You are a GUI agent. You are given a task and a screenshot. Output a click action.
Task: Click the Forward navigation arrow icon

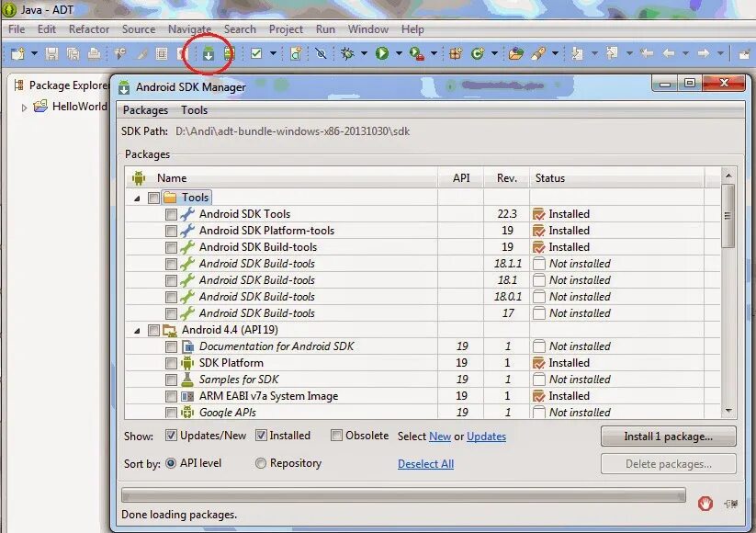pyautogui.click(x=704, y=53)
